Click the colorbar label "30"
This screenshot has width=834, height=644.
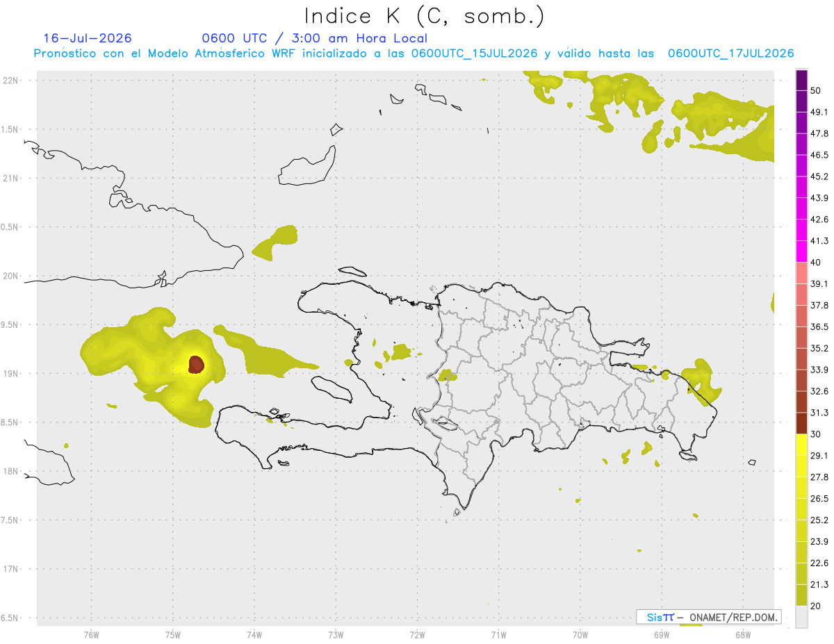816,434
